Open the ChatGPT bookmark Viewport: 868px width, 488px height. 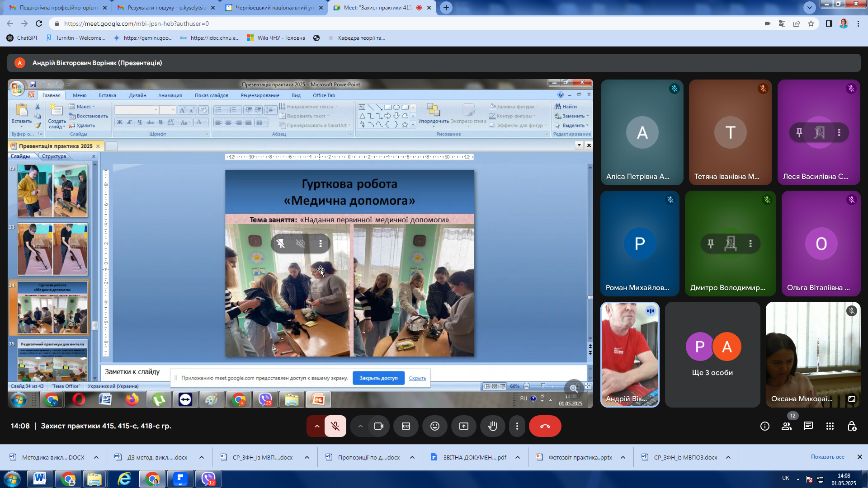coord(22,38)
